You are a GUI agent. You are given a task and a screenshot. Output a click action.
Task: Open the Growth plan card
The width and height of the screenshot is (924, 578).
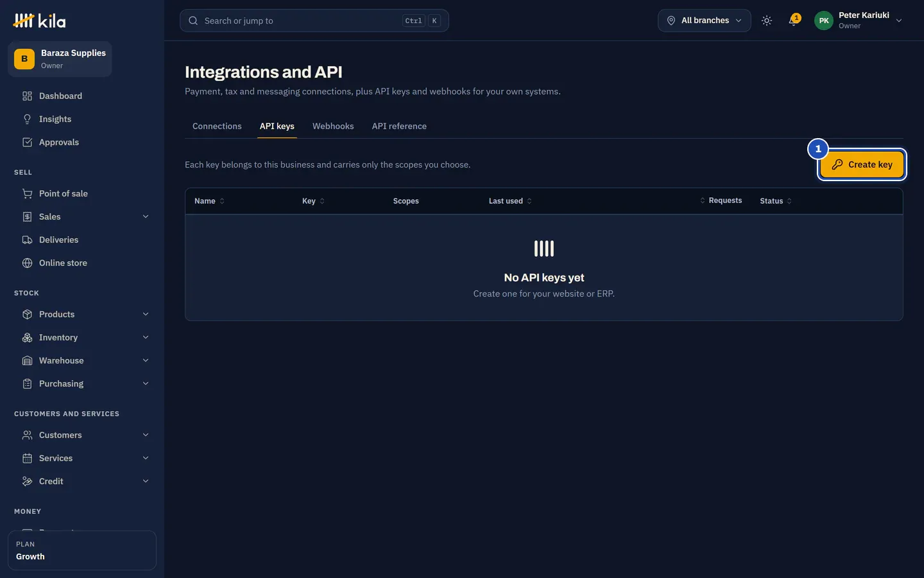(x=82, y=550)
